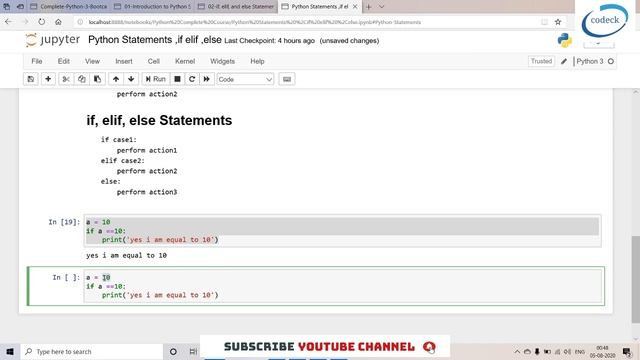Click the ENG language indicator
640x360 pixels.
click(x=580, y=351)
